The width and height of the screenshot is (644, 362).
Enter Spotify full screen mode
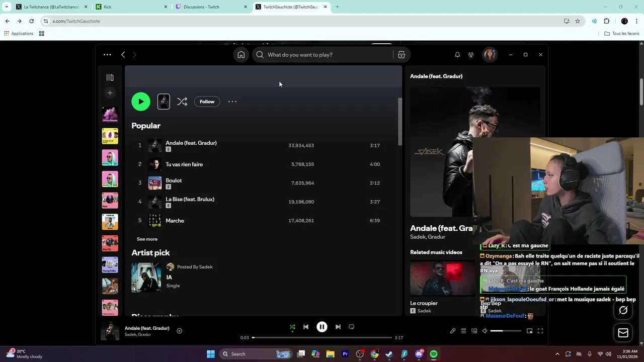click(x=540, y=331)
